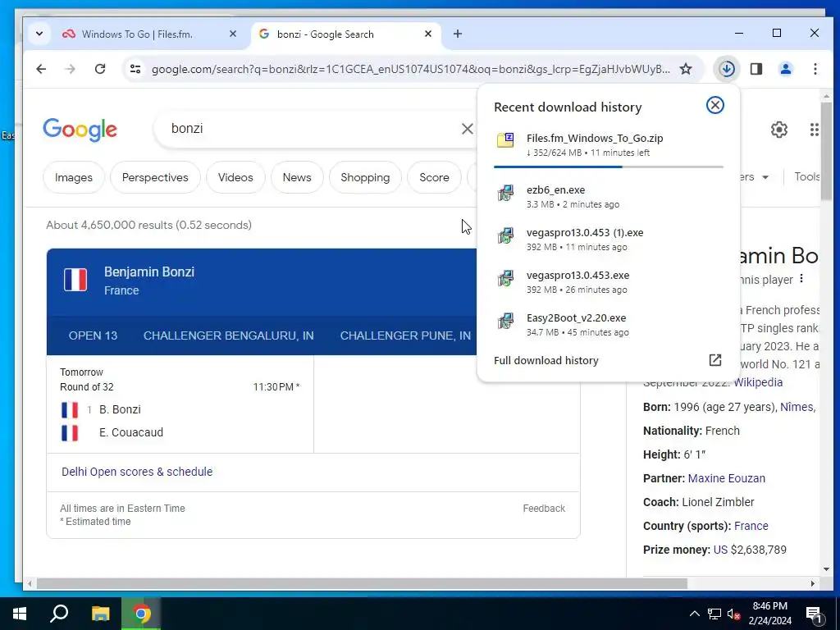Filter results by Perspectives
840x630 pixels.
click(155, 177)
